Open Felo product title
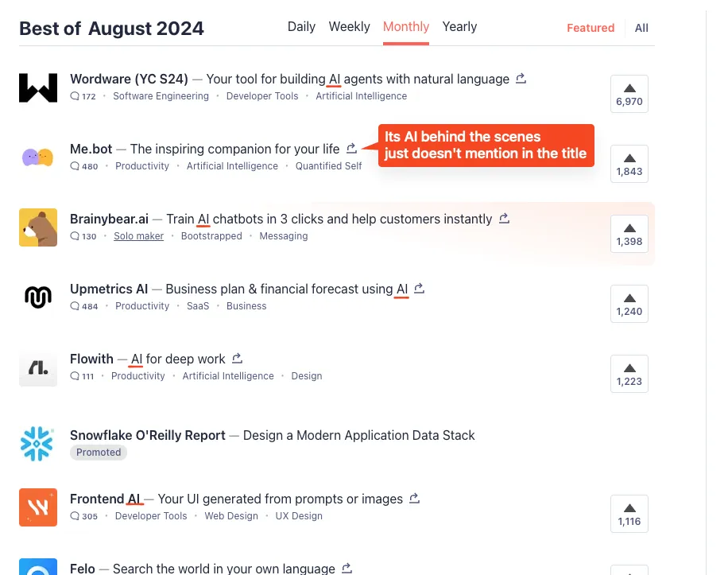 [82, 569]
